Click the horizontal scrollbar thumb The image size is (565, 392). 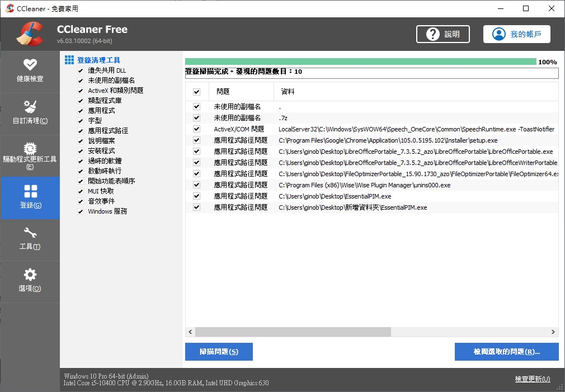293,332
